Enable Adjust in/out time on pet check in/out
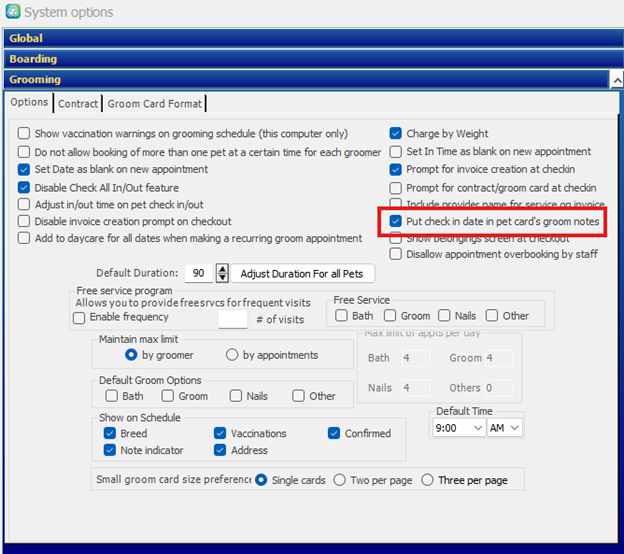This screenshot has width=624, height=554. coord(24,205)
